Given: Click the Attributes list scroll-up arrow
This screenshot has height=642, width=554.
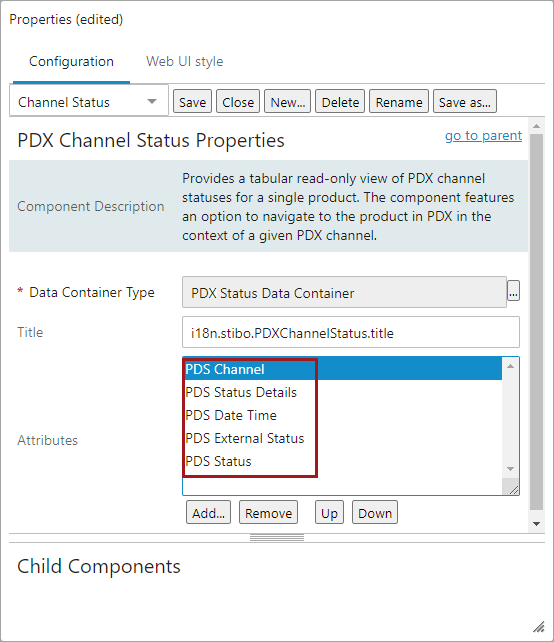Looking at the screenshot, I should click(510, 366).
